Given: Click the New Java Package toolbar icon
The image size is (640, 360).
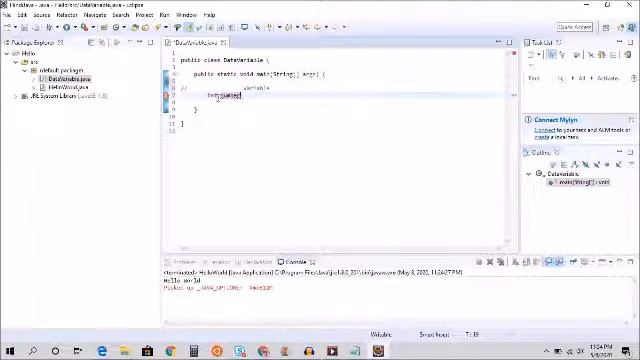Looking at the screenshot, I should click(104, 27).
